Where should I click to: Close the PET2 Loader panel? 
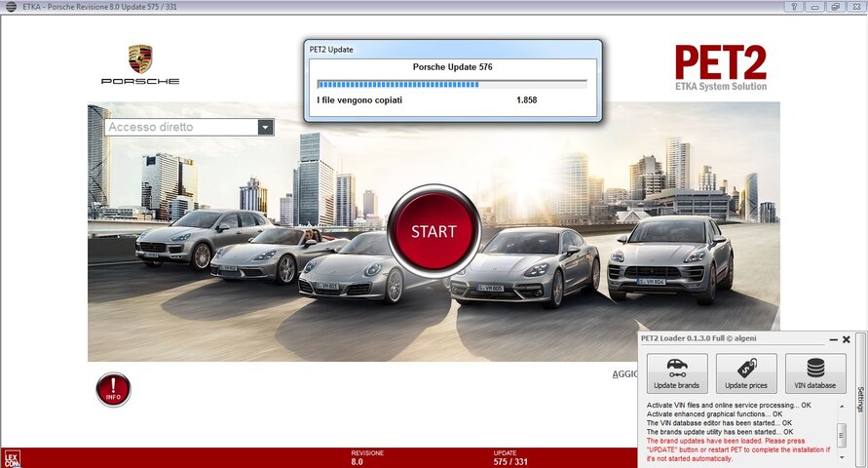[x=847, y=339]
